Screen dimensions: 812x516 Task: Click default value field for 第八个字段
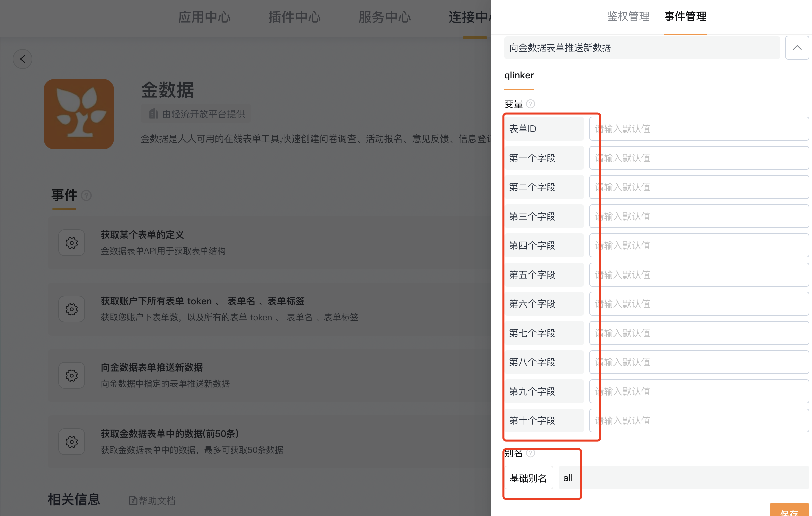(699, 362)
